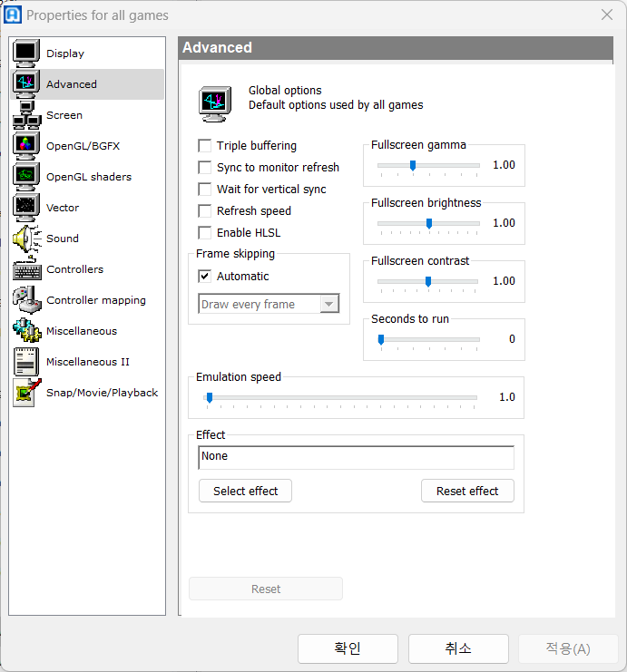Check Wait for vertical sync
Screen dimensions: 627x672
[x=204, y=189]
